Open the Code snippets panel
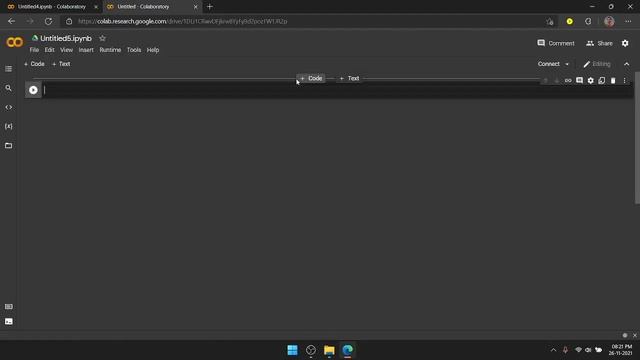Image resolution: width=640 pixels, height=360 pixels. pyautogui.click(x=9, y=107)
